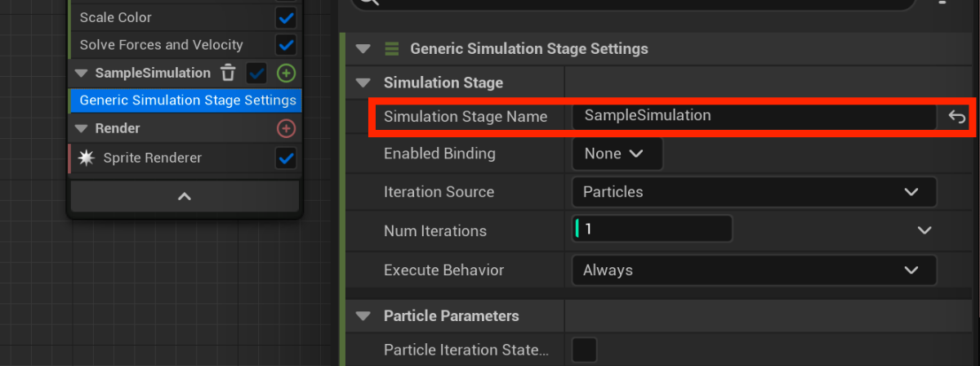Click the green add-module plus icon
This screenshot has width=980, height=366.
click(286, 74)
